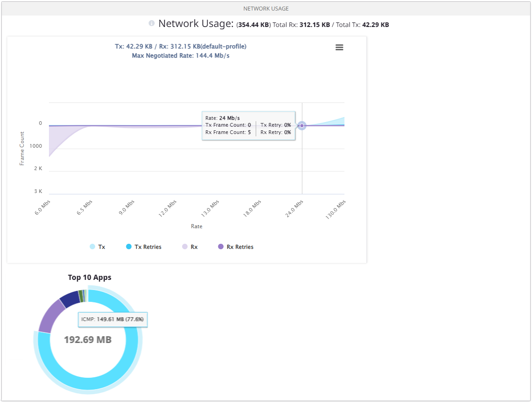Select the data point marker at 24 Mbs

[301, 125]
